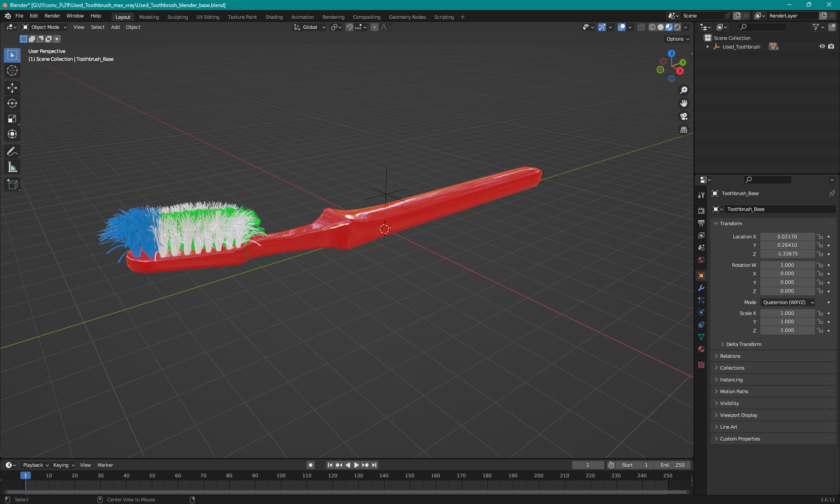
Task: Click the pan view hand icon
Action: [684, 103]
